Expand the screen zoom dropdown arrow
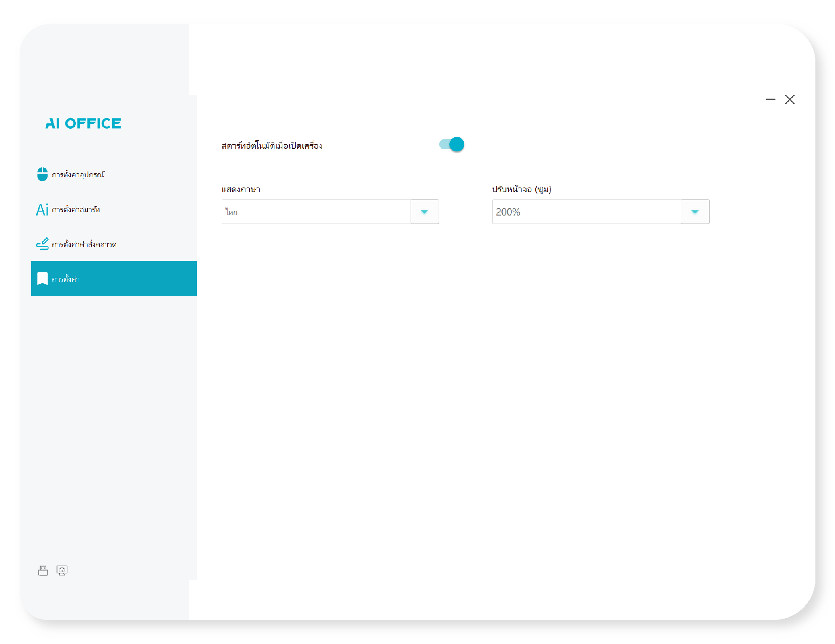 (x=695, y=212)
